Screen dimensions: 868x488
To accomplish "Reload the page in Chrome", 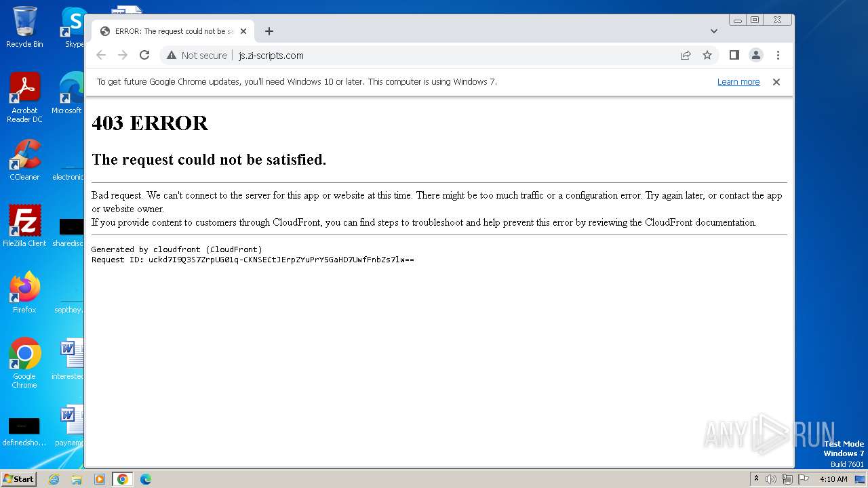I will (144, 56).
